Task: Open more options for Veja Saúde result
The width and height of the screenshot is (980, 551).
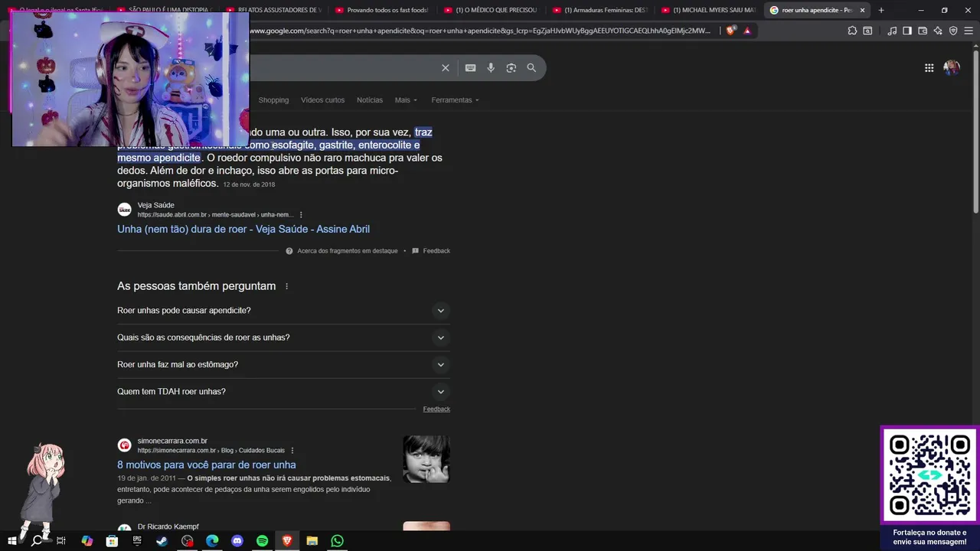Action: point(301,215)
